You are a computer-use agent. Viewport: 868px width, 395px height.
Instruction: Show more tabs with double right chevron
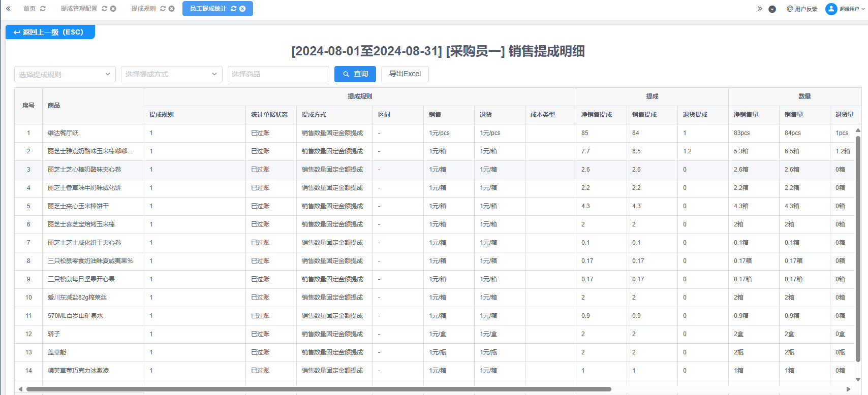pos(760,9)
